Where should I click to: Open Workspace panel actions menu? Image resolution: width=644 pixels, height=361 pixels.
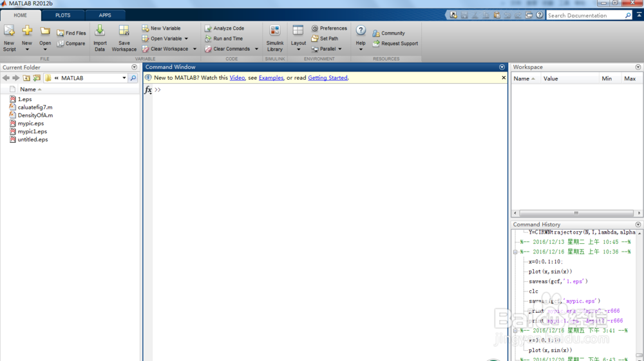tap(638, 67)
